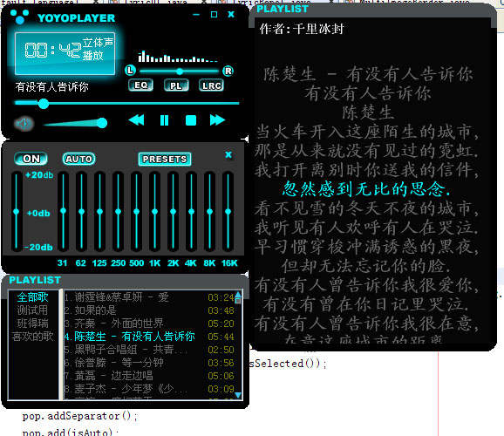Toggle the AUTO equalizer mode

[x=78, y=159]
